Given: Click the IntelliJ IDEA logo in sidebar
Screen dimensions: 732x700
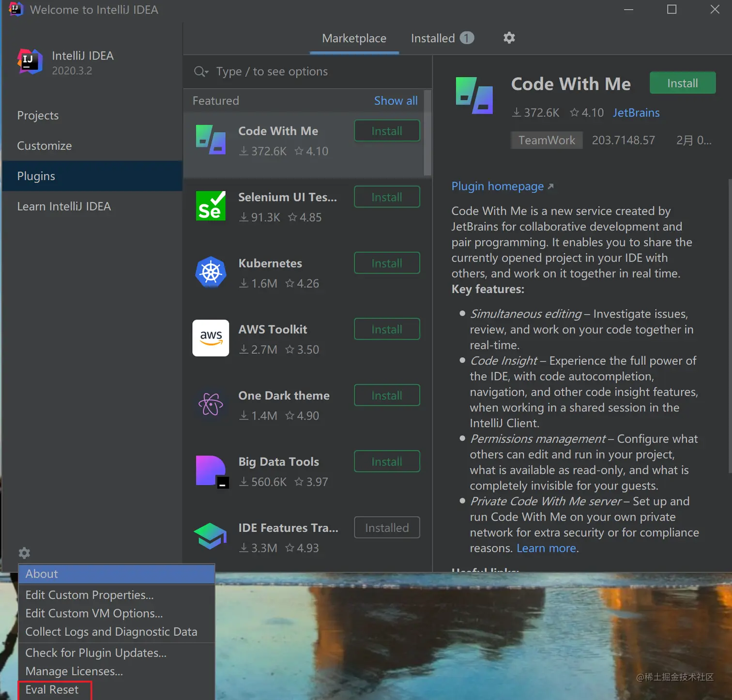Looking at the screenshot, I should click(30, 62).
